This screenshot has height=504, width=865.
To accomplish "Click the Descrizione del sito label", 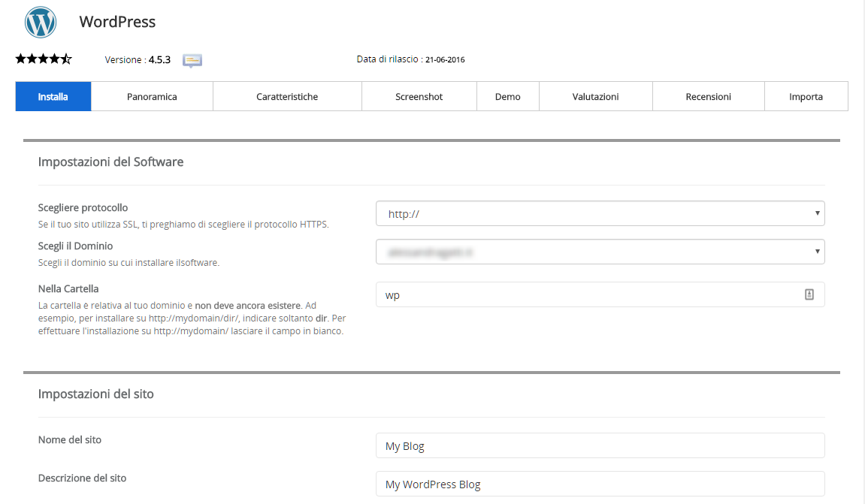I will tap(82, 478).
